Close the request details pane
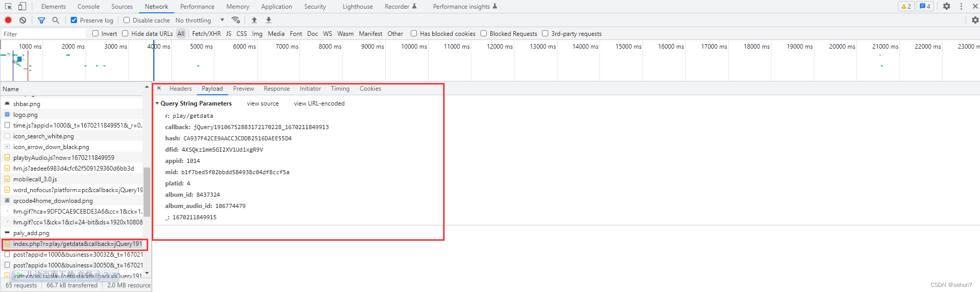 point(159,88)
